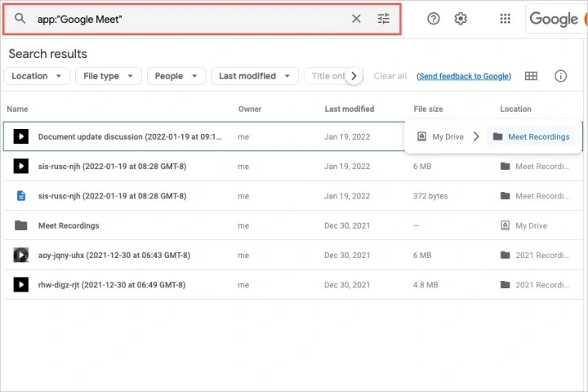Click the 372 bytes size cell
This screenshot has height=392, width=588.
[x=430, y=196]
